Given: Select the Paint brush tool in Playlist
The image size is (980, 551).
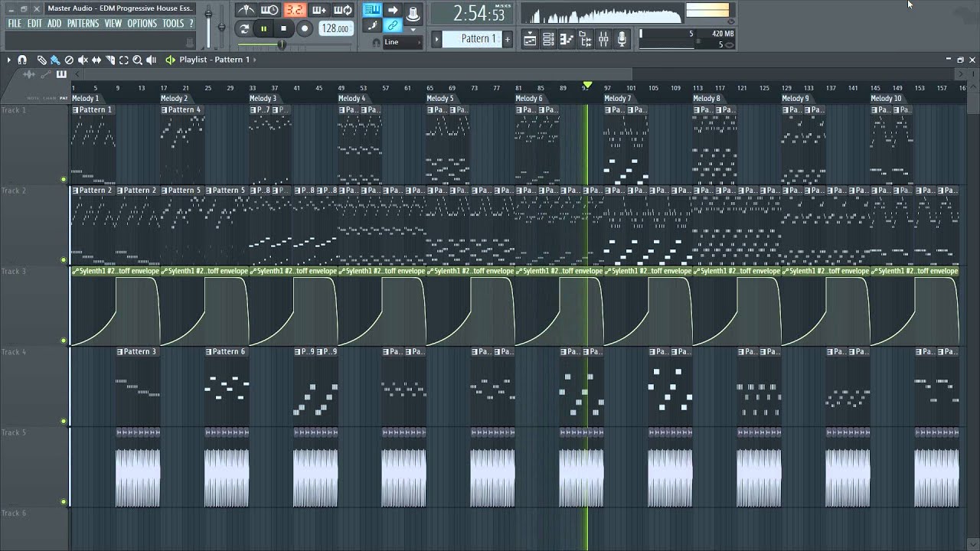Looking at the screenshot, I should 55,60.
